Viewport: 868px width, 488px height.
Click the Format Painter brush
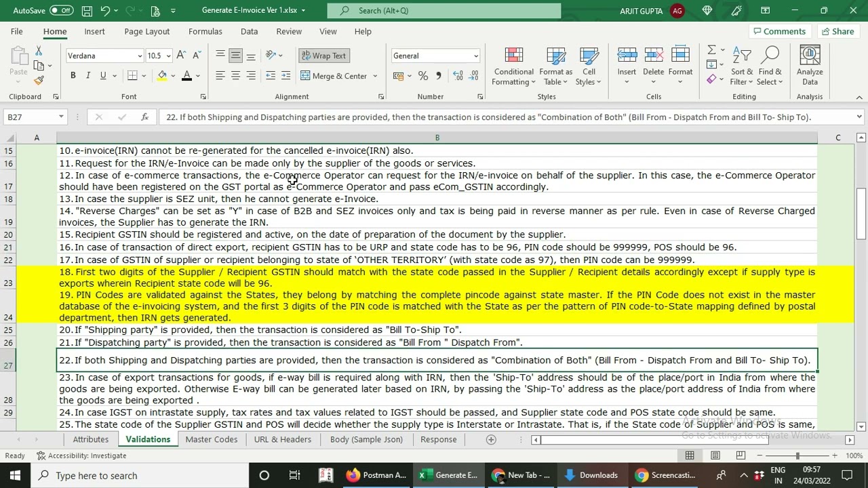pyautogui.click(x=39, y=80)
